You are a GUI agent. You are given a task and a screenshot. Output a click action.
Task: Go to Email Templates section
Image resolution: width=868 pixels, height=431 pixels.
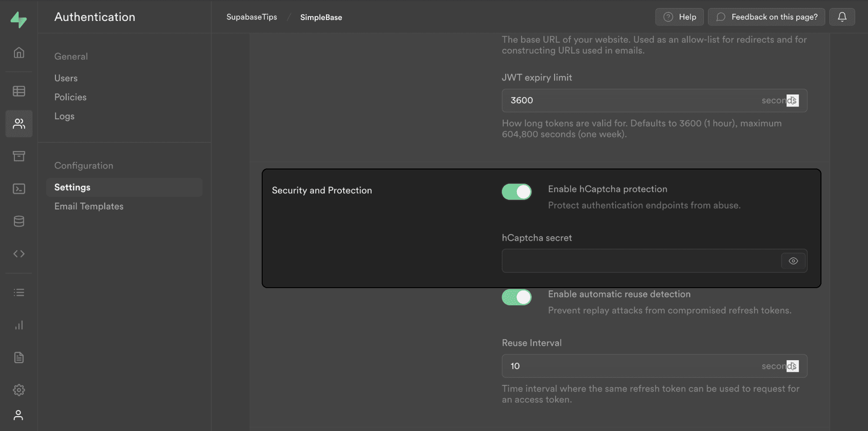(89, 206)
